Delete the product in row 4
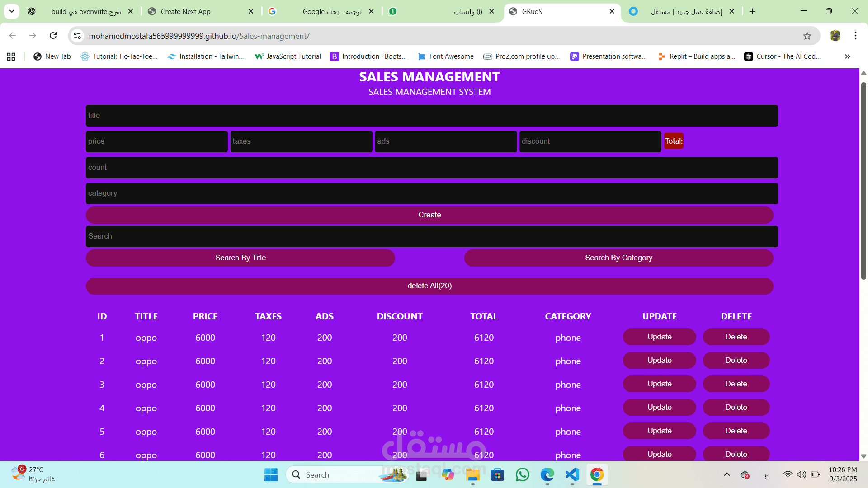The image size is (868, 488). (736, 408)
